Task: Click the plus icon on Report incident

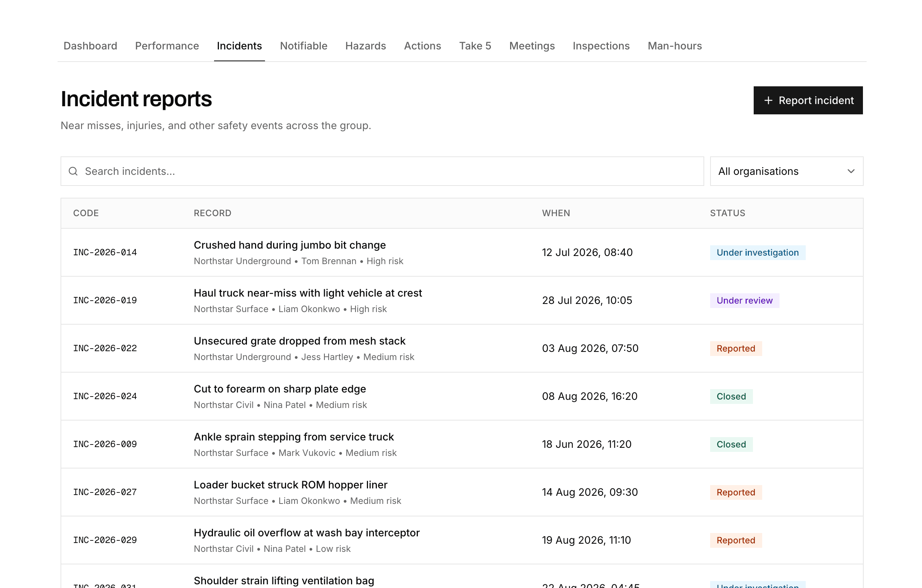Action: point(768,100)
